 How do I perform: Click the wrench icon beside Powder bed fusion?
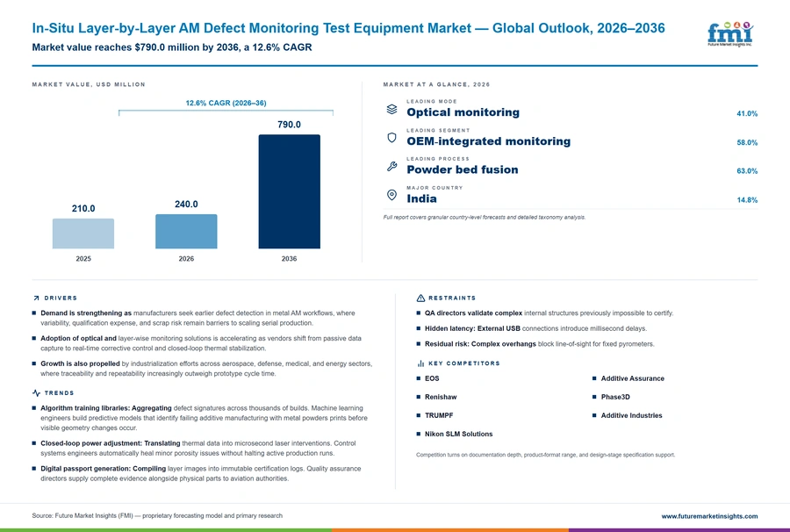tap(391, 166)
